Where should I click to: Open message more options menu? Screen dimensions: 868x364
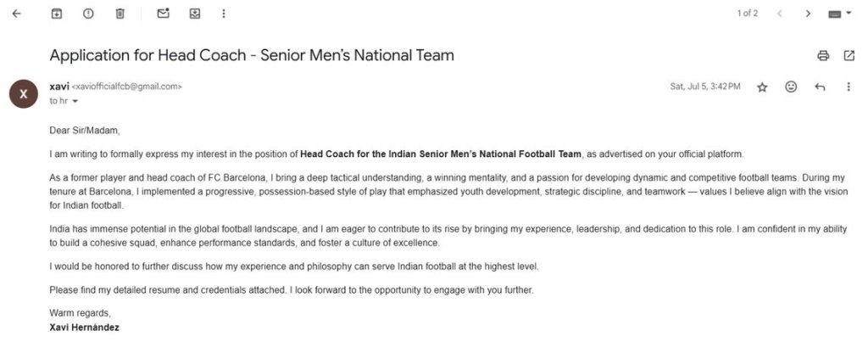pyautogui.click(x=848, y=87)
